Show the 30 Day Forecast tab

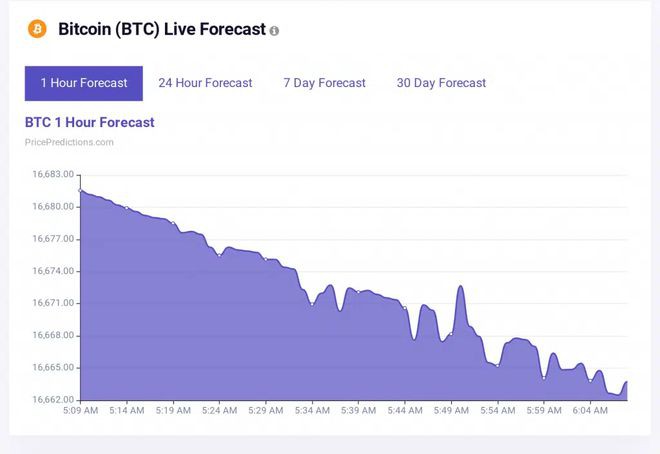pyautogui.click(x=441, y=83)
